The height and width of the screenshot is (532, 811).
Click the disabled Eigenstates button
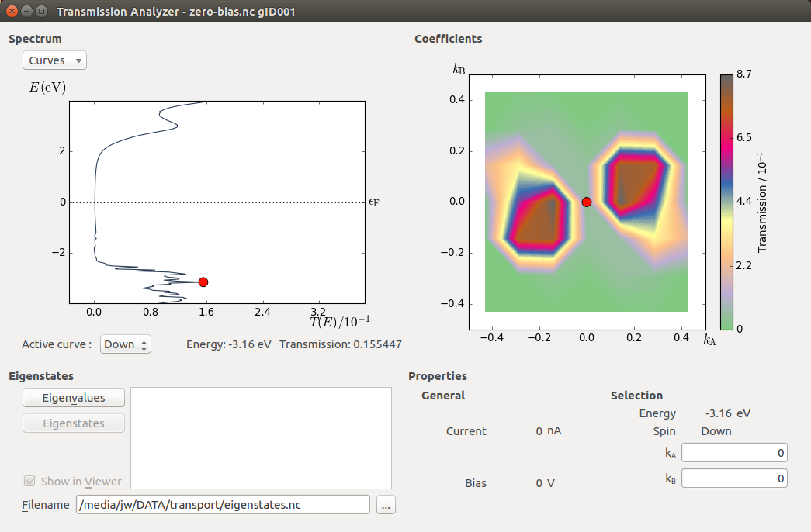click(x=74, y=423)
